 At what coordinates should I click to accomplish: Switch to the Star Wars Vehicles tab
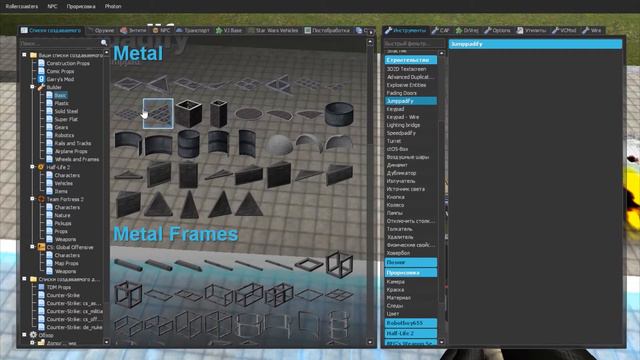[273, 30]
